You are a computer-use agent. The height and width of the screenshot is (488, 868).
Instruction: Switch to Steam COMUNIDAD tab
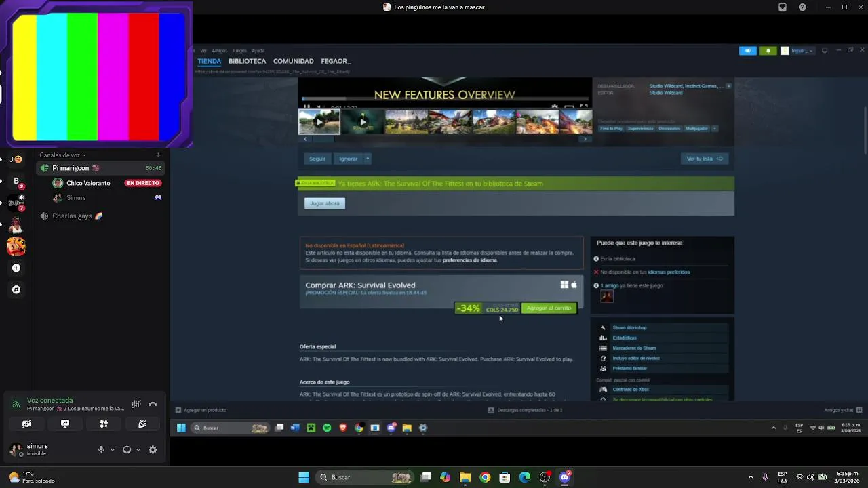tap(293, 61)
